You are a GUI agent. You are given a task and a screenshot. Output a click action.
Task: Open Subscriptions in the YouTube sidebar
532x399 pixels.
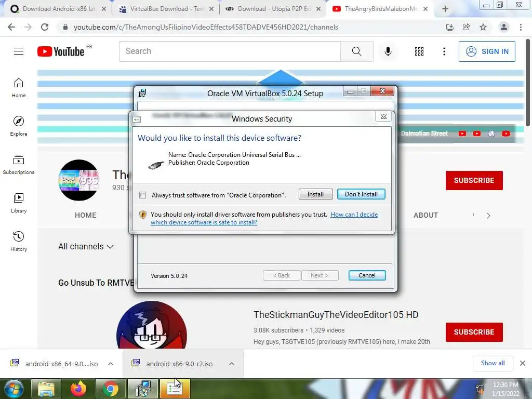pos(19,165)
